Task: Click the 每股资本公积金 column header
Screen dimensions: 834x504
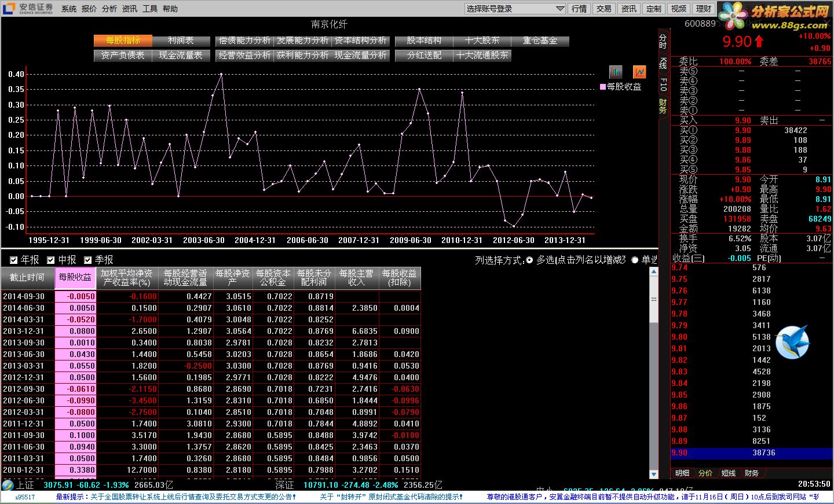Action: point(273,278)
